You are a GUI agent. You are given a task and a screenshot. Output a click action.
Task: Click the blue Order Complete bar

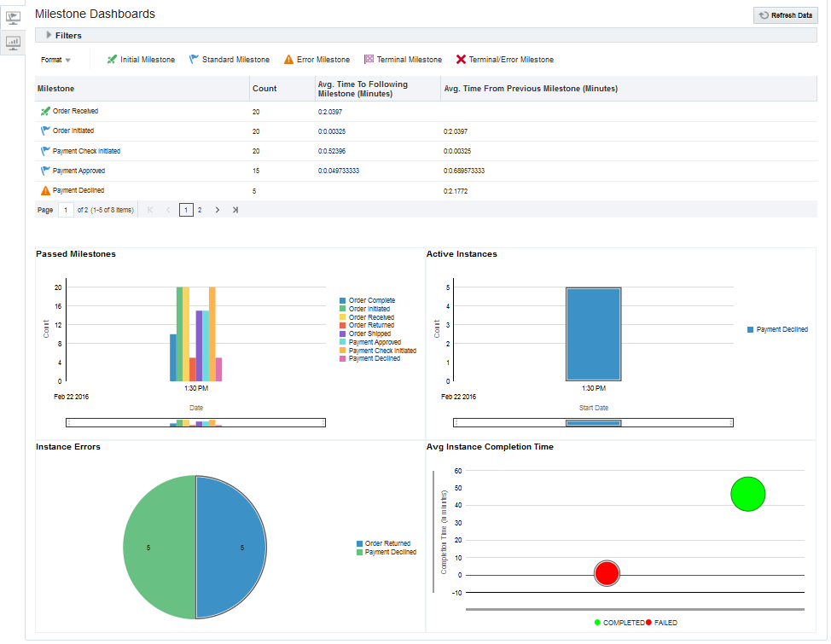[x=173, y=357]
